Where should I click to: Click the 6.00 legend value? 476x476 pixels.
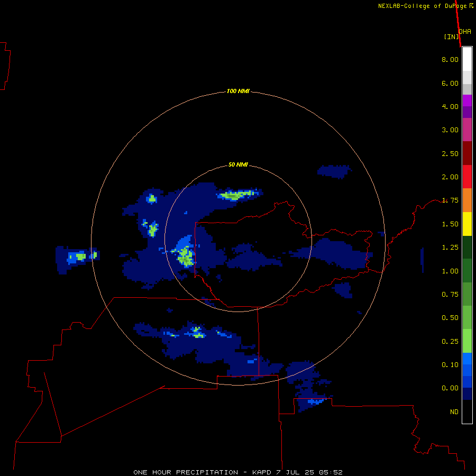[450, 83]
